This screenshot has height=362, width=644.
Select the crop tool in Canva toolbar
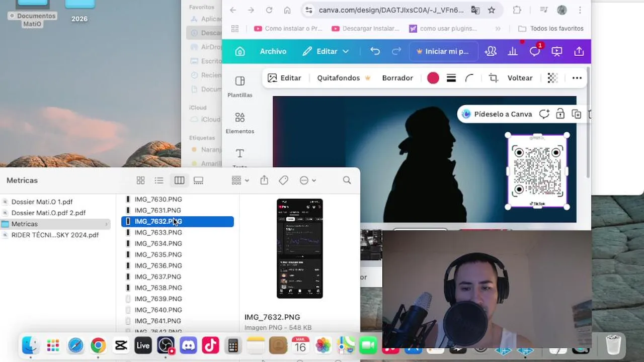pyautogui.click(x=494, y=78)
